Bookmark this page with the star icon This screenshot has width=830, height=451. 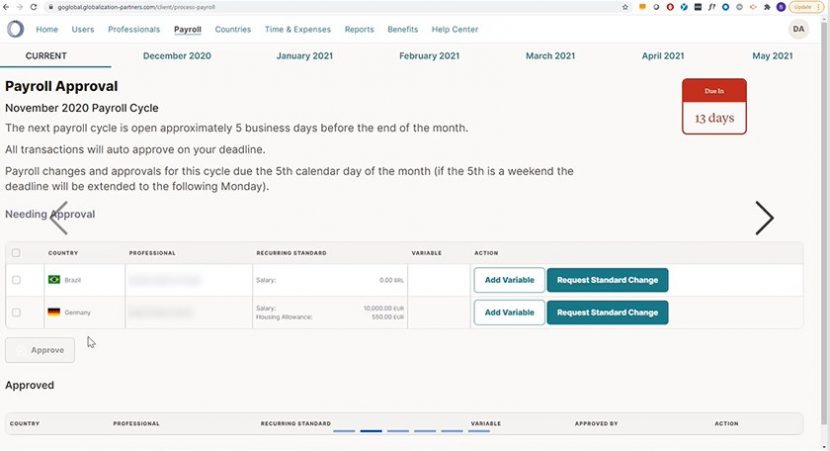625,6
